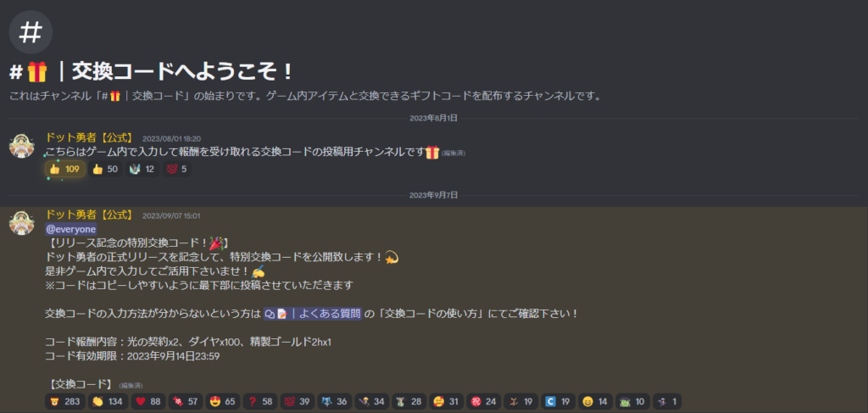Toggle the highlighted thumbs-up reaction with 109
Viewport: 868px width, 413px height.
[65, 170]
